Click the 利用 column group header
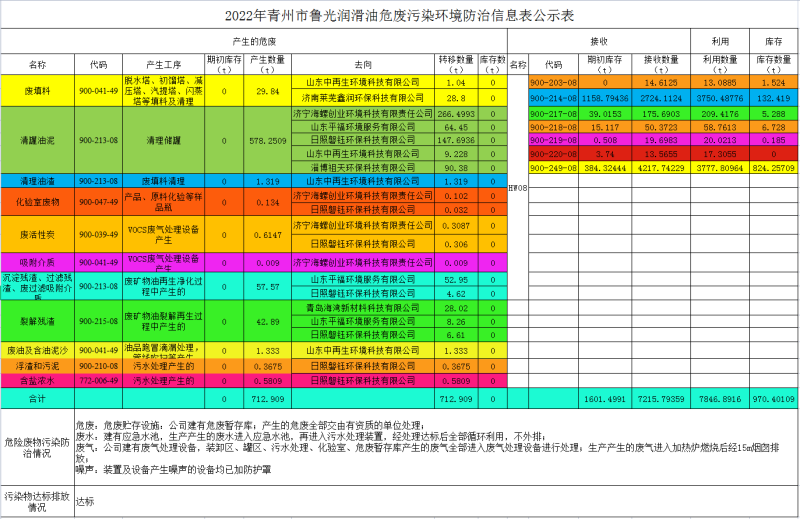This screenshot has height=519, width=800. [x=719, y=43]
